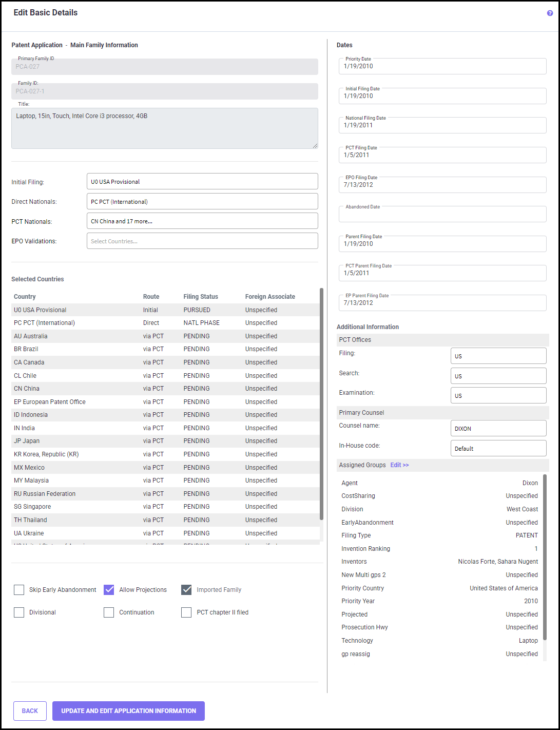560x730 pixels.
Task: Toggle Skip Early Abandonment checkbox
Action: (19, 590)
